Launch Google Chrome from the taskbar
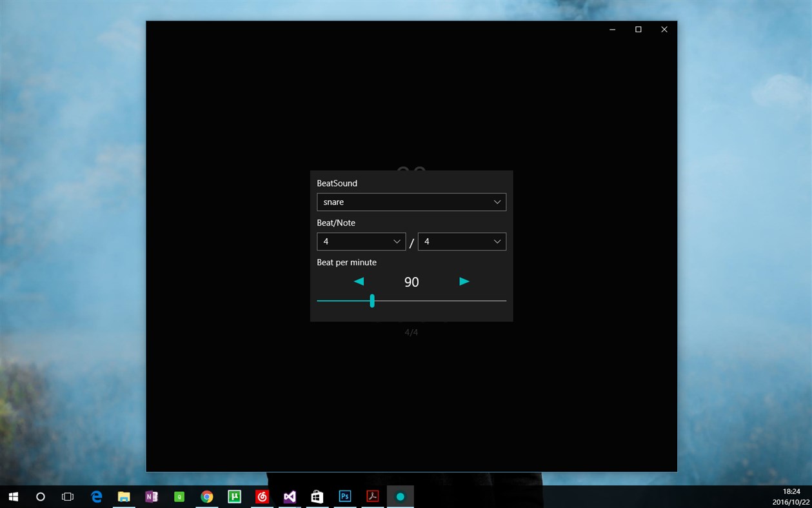812x508 pixels. pyautogui.click(x=206, y=496)
